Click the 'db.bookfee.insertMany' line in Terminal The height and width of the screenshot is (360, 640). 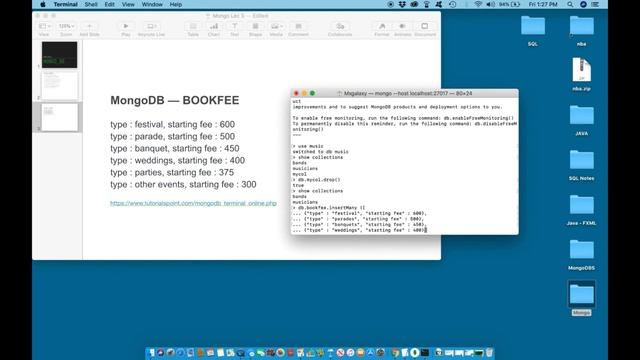click(x=329, y=208)
